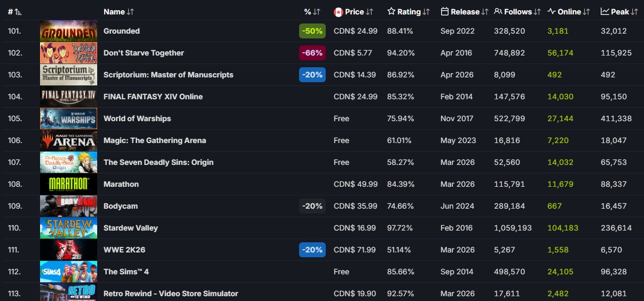Open the Grounded game thumbnail
Viewport: 644px width, 301px height.
(68, 31)
